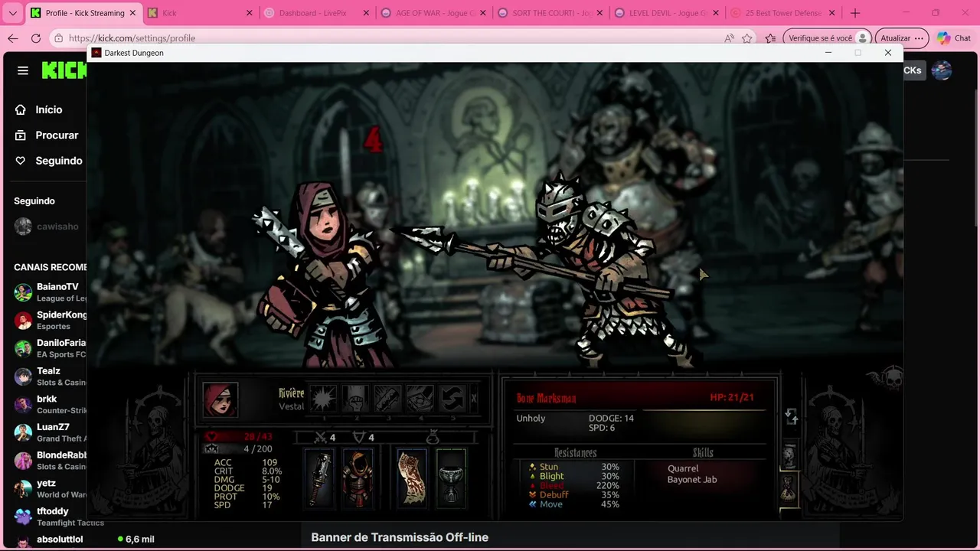Click the shield armor level icon
The image size is (980, 551).
(x=358, y=437)
